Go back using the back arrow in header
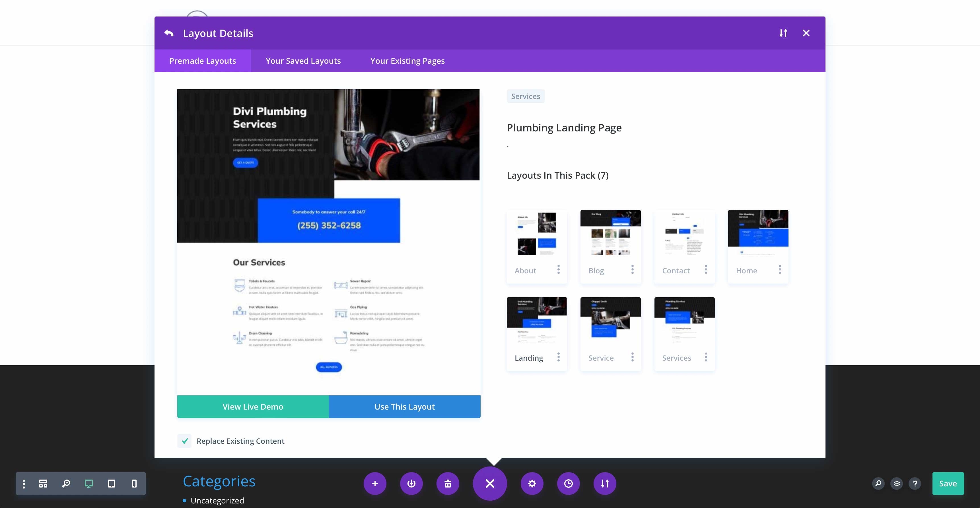980x508 pixels. tap(169, 33)
